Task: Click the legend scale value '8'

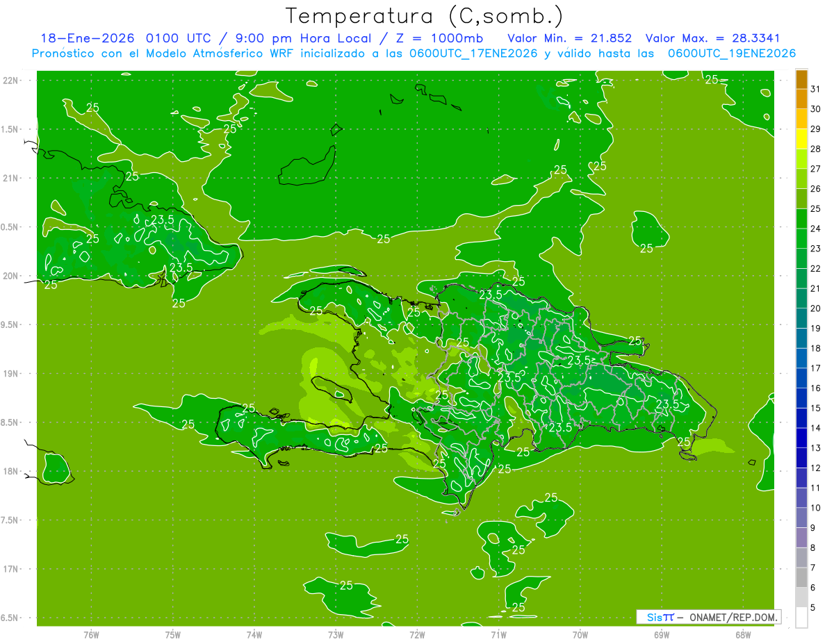Action: click(x=813, y=548)
